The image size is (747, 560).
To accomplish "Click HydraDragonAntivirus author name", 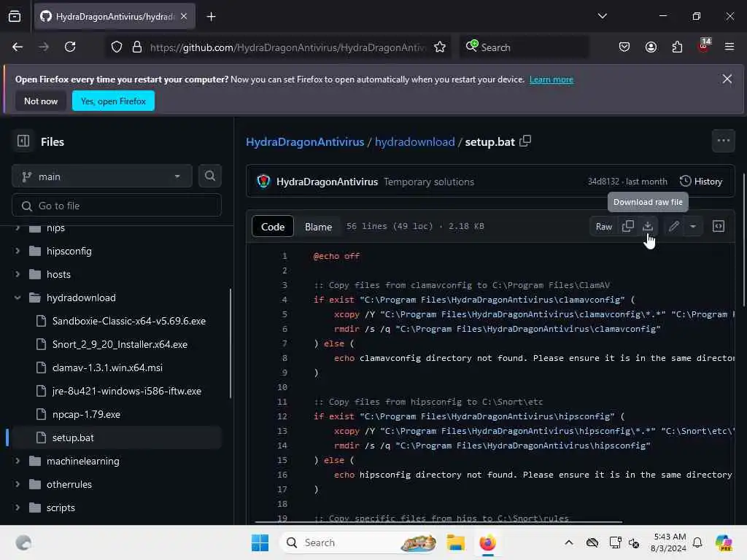I will tap(327, 182).
